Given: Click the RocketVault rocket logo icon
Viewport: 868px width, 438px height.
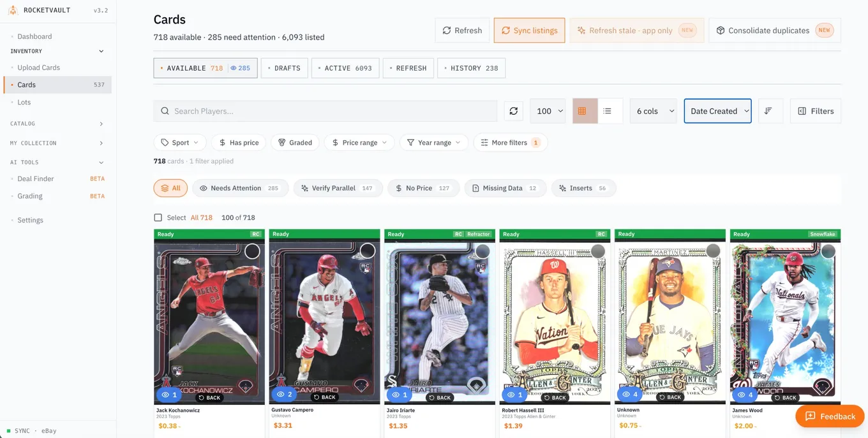Looking at the screenshot, I should point(12,10).
